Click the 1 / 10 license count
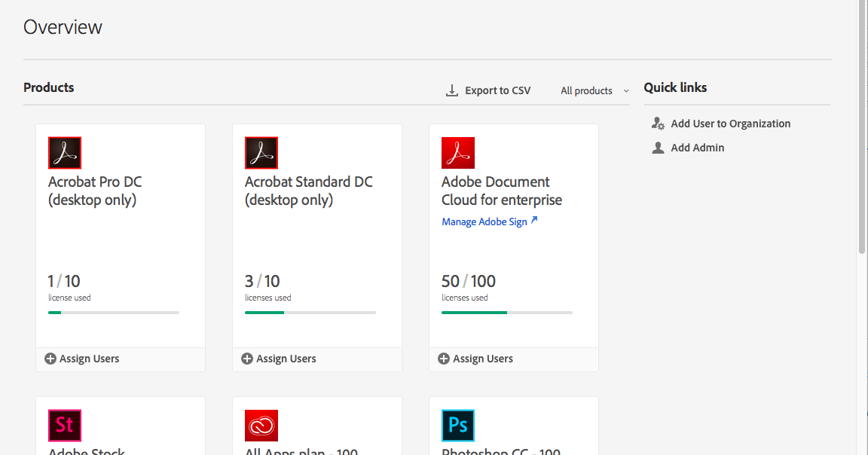Viewport: 868px width, 455px height. [64, 281]
